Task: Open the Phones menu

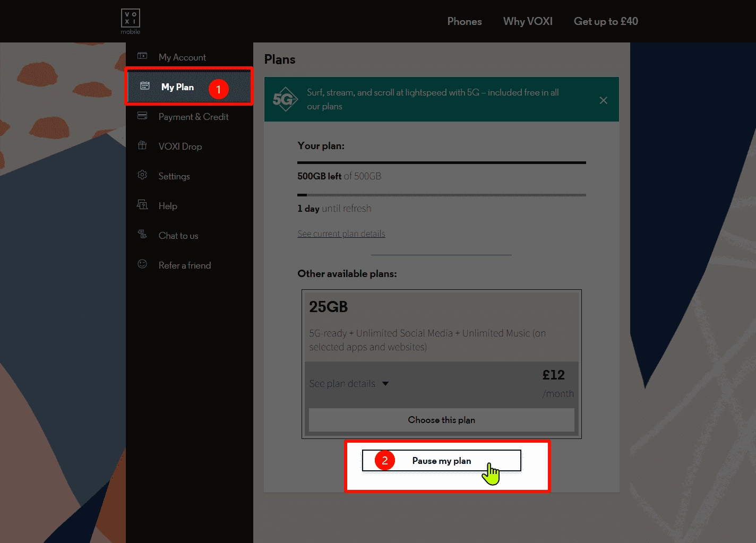Action: [464, 21]
